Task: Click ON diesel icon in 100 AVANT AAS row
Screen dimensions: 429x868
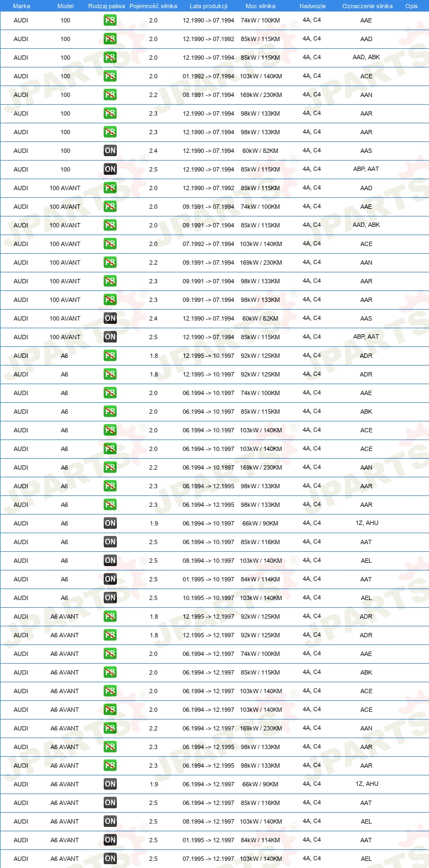Action: click(x=110, y=318)
